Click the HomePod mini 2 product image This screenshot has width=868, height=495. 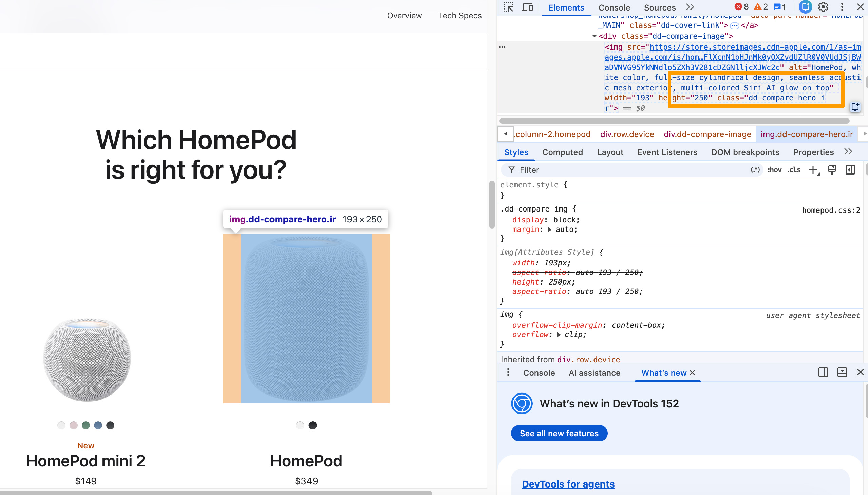point(87,360)
